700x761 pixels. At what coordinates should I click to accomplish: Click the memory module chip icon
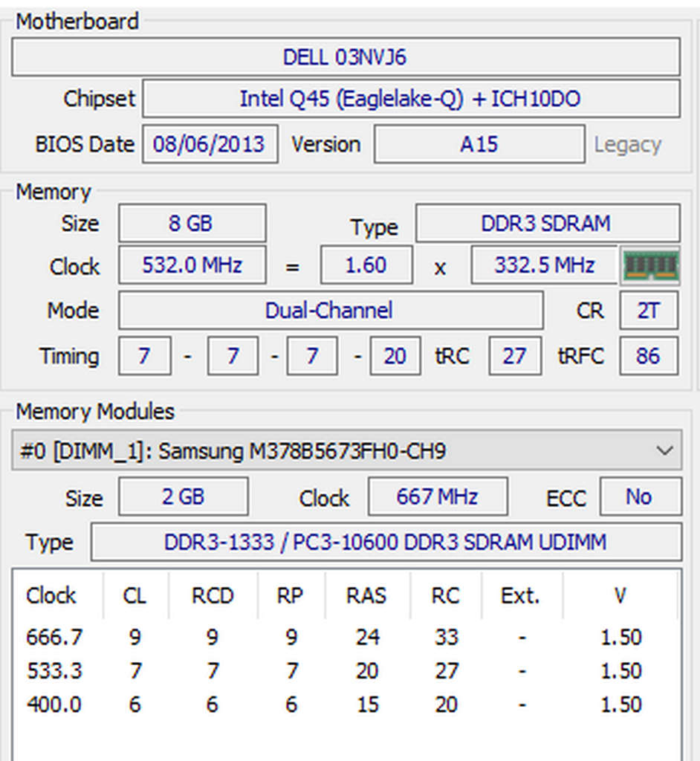pos(650,265)
